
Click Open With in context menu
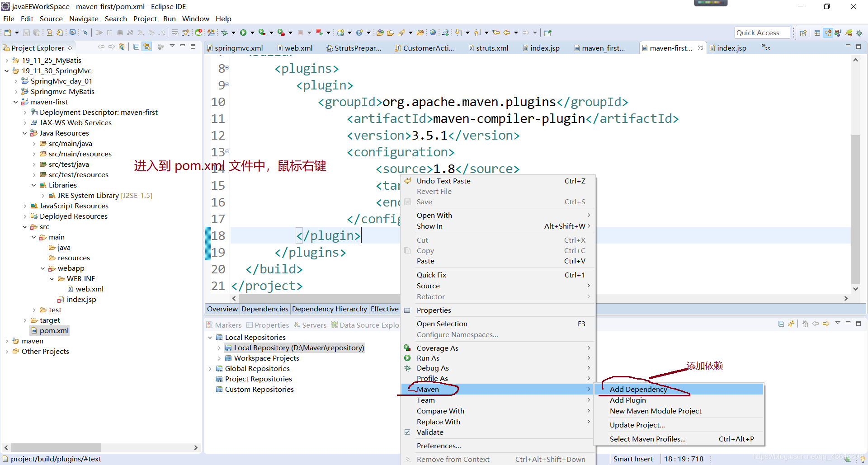coord(497,215)
